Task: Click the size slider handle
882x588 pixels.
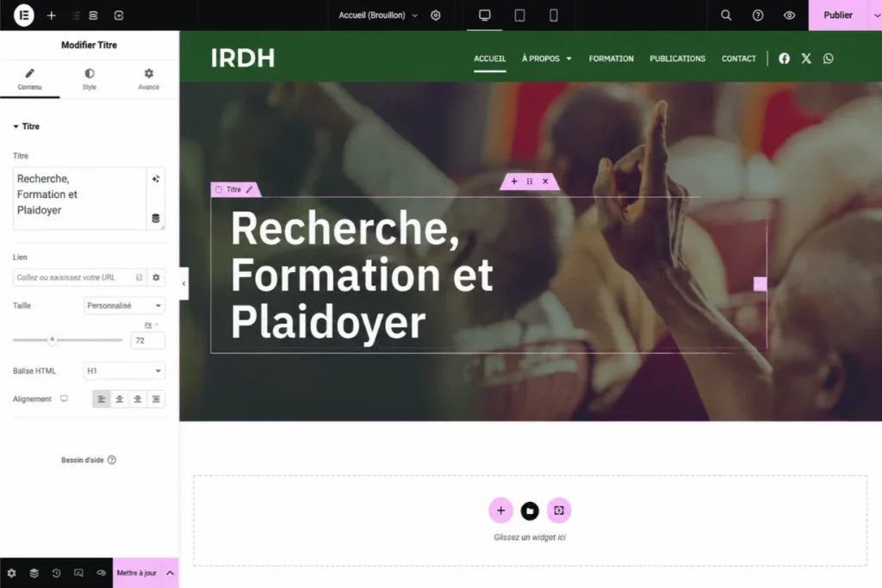Action: point(53,339)
